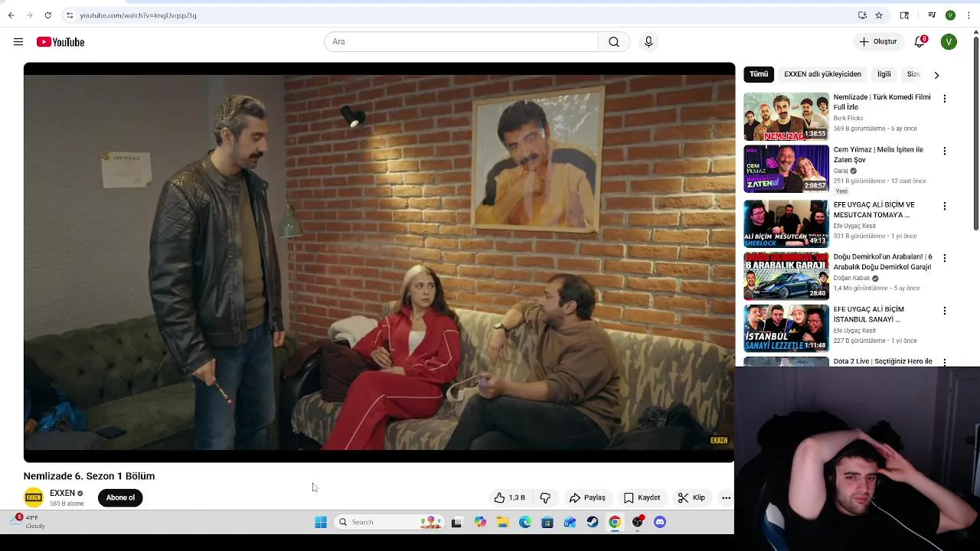Open the YouTube hamburger guide menu
The image size is (980, 551).
18,42
